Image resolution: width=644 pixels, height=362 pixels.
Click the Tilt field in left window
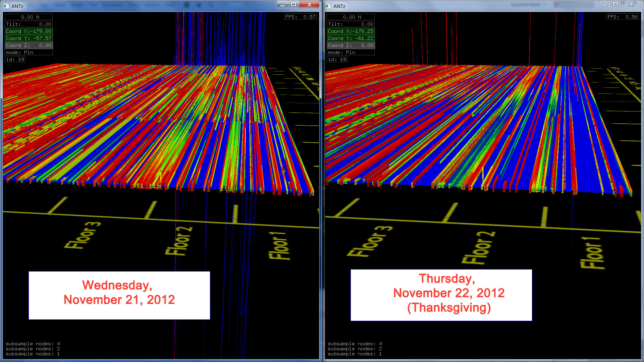[29, 24]
